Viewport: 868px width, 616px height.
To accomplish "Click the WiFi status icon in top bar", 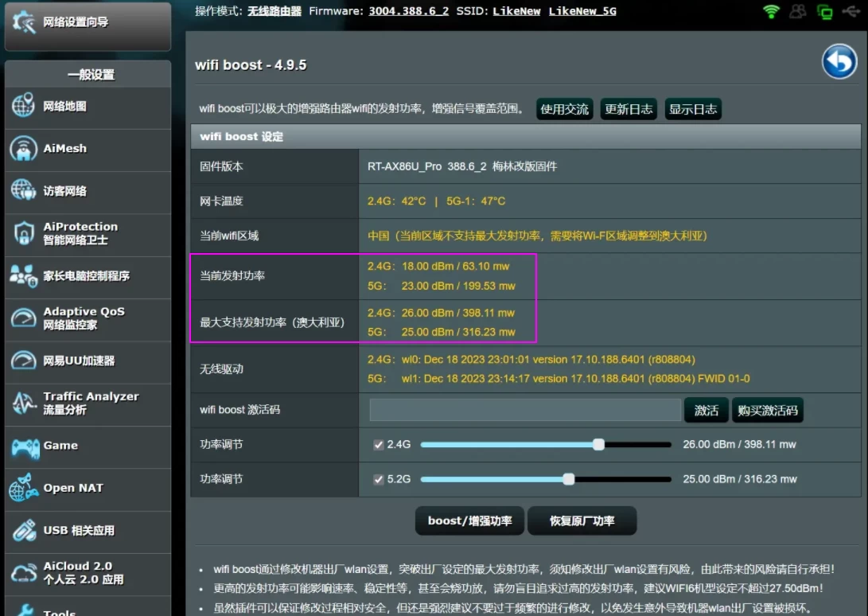I will pos(770,12).
